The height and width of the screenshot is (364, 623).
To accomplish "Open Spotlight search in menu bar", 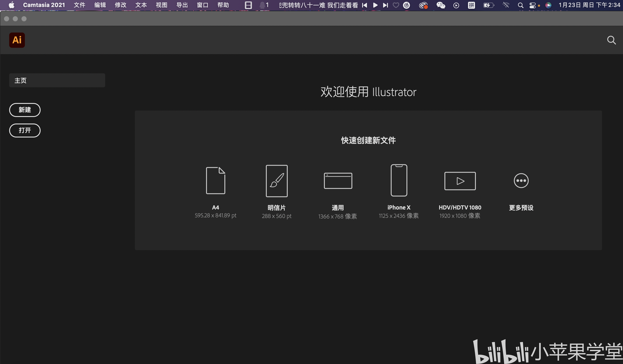I will coord(520,5).
